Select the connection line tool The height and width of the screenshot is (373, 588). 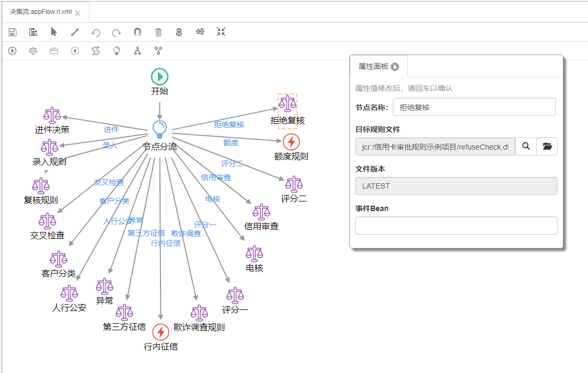75,32
